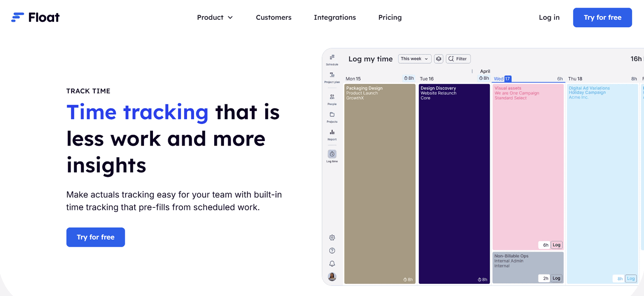Expand the Product navigation menu
Screen dimensions: 644x296
tap(215, 17)
